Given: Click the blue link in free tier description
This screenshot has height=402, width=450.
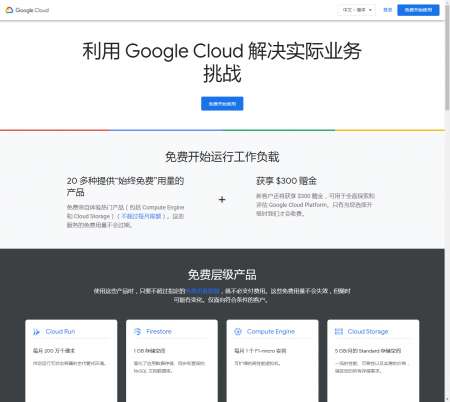Looking at the screenshot, I should (x=203, y=291).
